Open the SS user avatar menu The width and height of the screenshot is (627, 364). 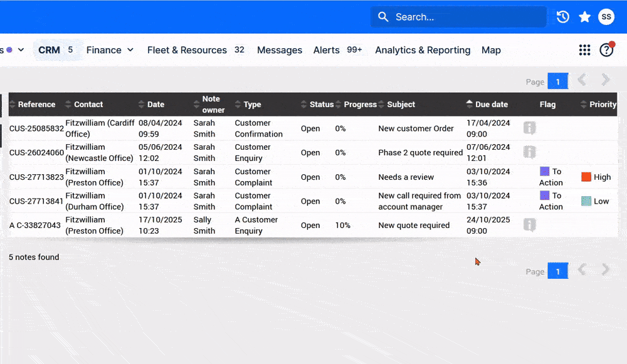point(606,17)
